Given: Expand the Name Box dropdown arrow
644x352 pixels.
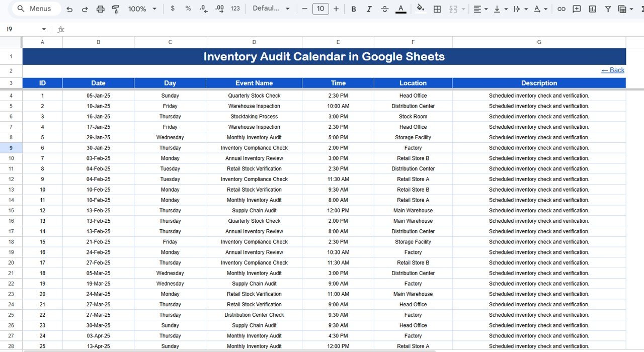Looking at the screenshot, I should pos(44,30).
